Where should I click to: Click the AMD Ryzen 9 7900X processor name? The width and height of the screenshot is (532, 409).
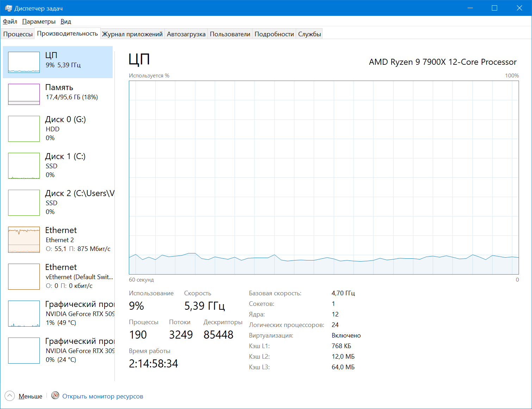click(443, 62)
